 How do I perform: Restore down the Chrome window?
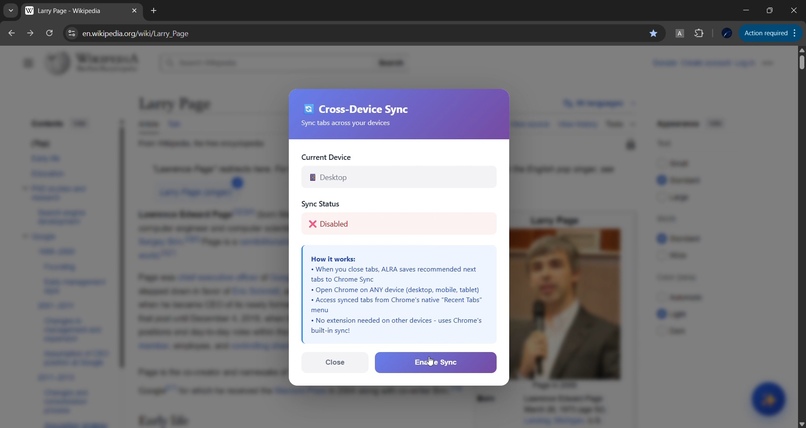point(770,10)
